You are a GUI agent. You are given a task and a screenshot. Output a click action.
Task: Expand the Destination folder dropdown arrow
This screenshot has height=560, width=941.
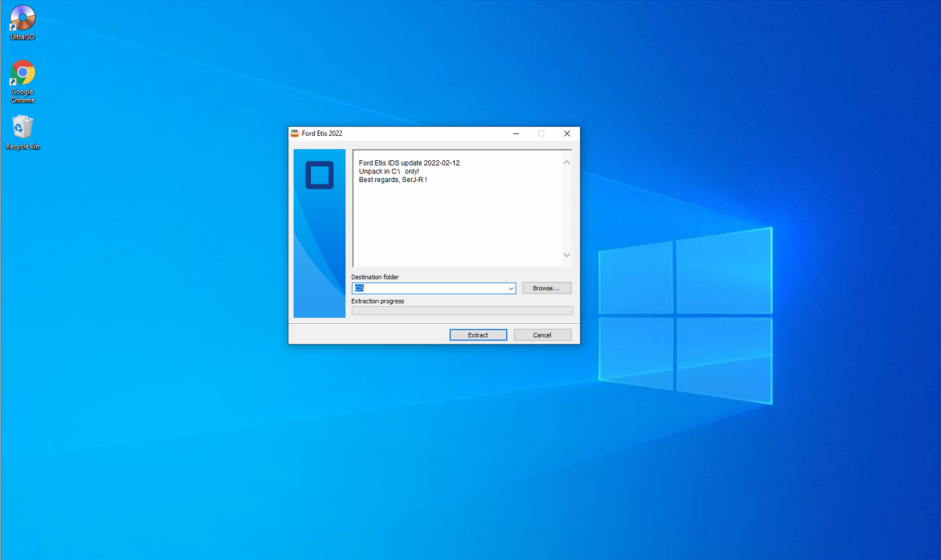tap(511, 288)
